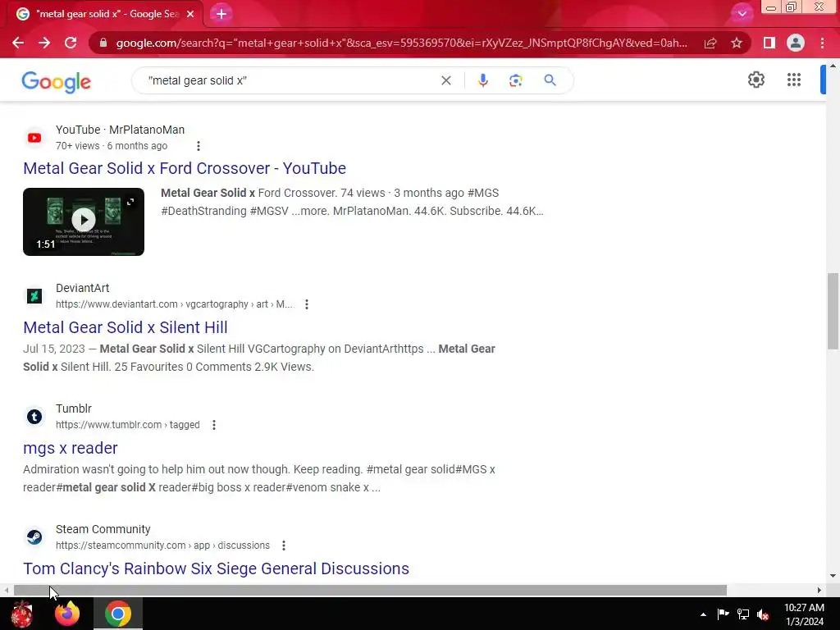Viewport: 840px width, 630px height.
Task: Open a new tab with the plus button
Action: point(221,14)
